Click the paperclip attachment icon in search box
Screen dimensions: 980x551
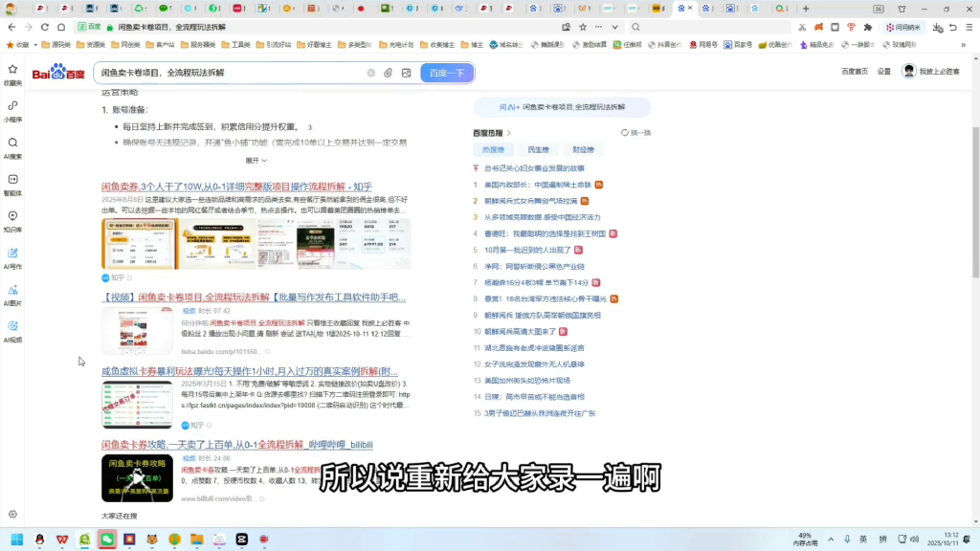click(389, 73)
